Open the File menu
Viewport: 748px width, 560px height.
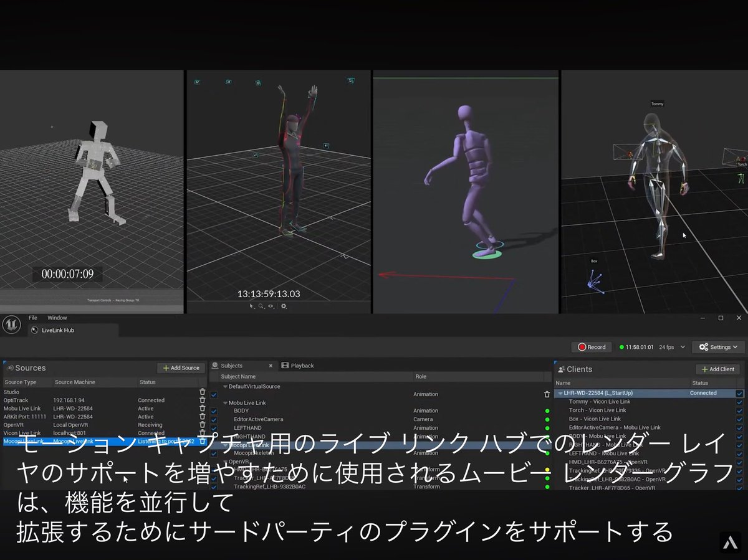point(33,318)
